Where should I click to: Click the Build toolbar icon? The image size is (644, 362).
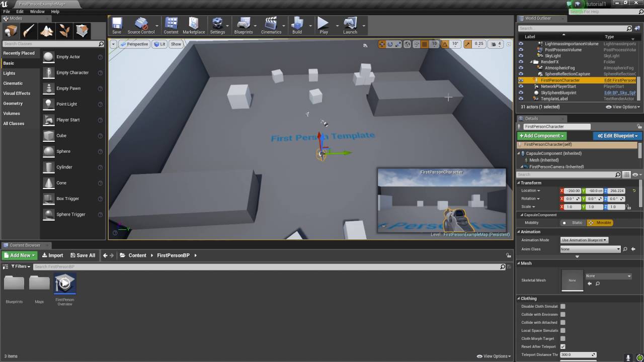click(x=297, y=26)
